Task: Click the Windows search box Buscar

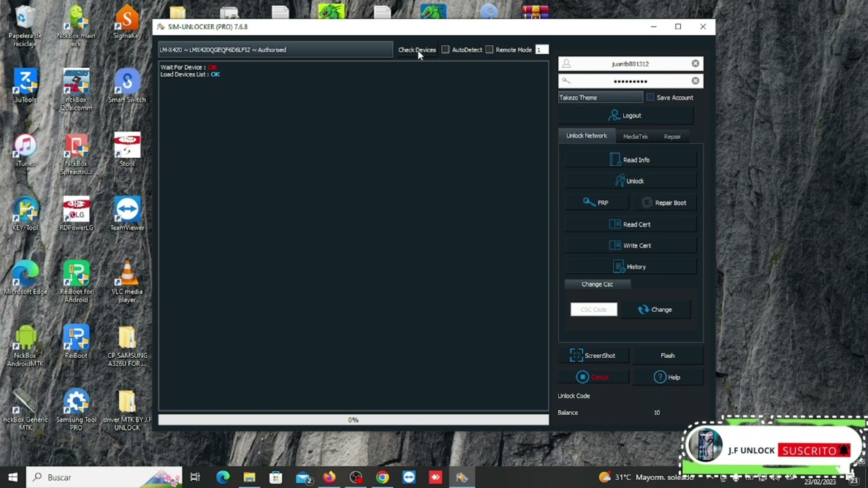Action: [104, 477]
